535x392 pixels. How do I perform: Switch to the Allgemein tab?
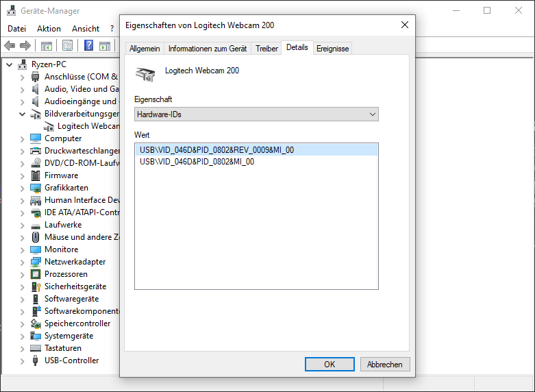coord(145,49)
